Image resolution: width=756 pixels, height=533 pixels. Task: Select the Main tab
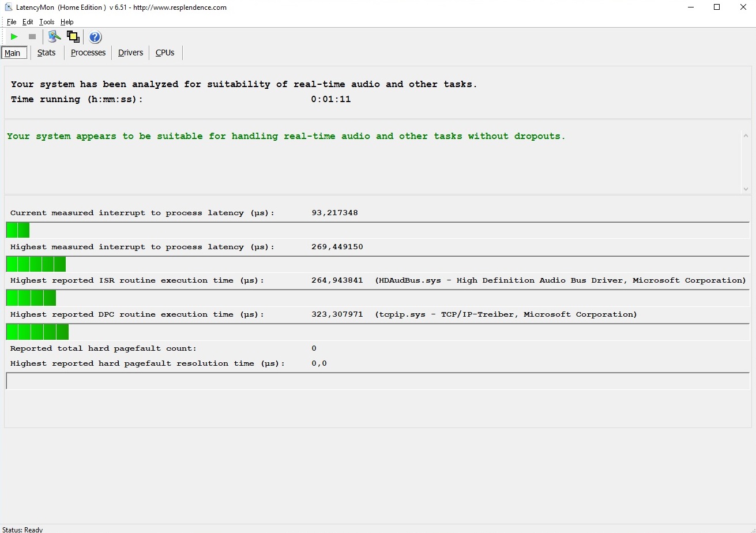point(13,53)
